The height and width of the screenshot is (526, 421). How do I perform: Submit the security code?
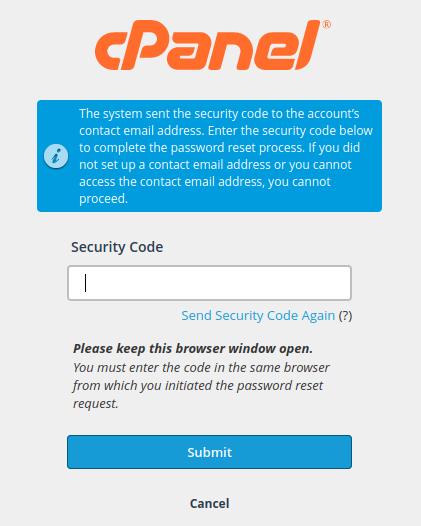[x=210, y=452]
